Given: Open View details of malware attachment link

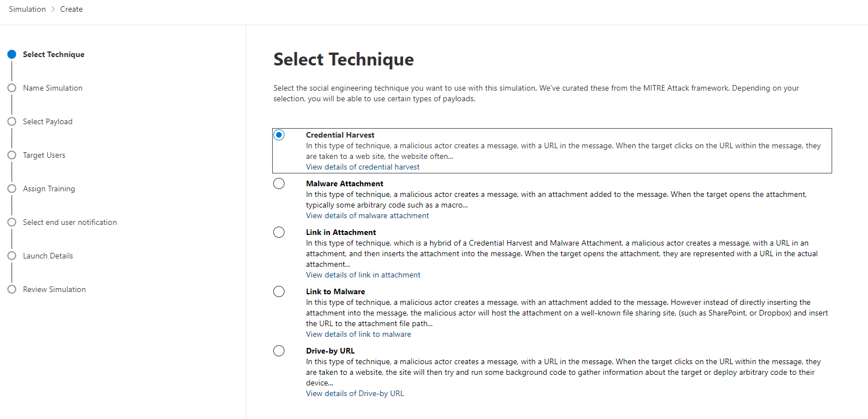Looking at the screenshot, I should point(367,215).
